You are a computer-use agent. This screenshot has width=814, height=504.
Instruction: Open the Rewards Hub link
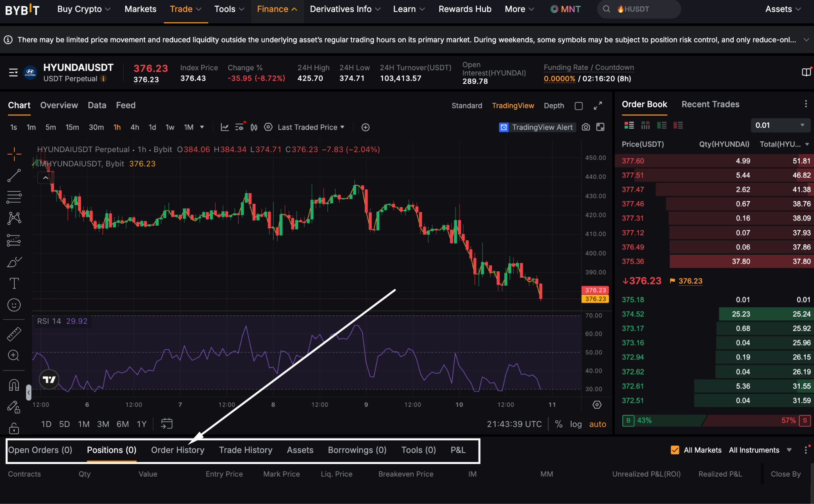coord(465,9)
